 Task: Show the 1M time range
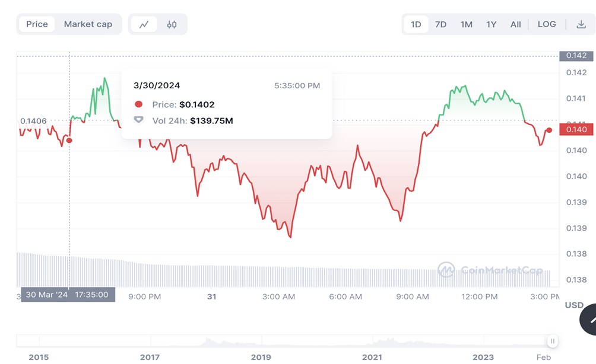click(466, 24)
